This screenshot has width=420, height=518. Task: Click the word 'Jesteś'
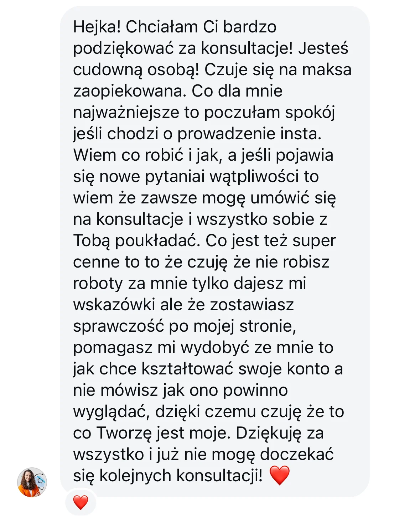323,48
